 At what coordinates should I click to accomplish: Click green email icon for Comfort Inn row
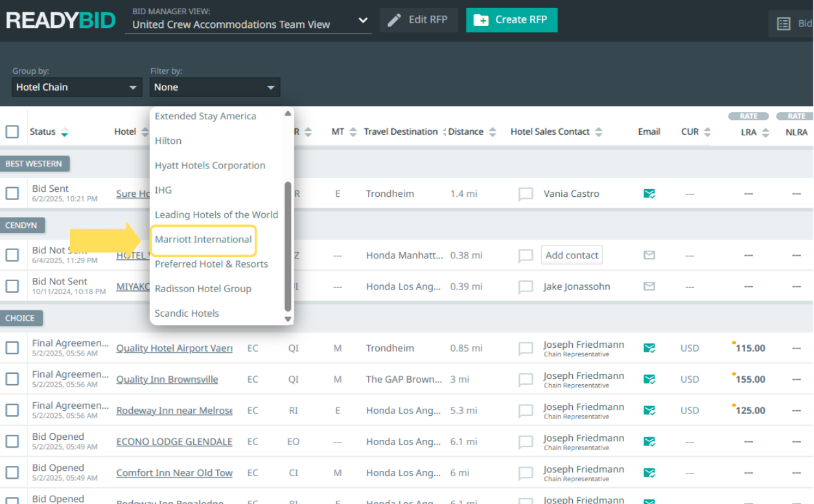coord(649,473)
